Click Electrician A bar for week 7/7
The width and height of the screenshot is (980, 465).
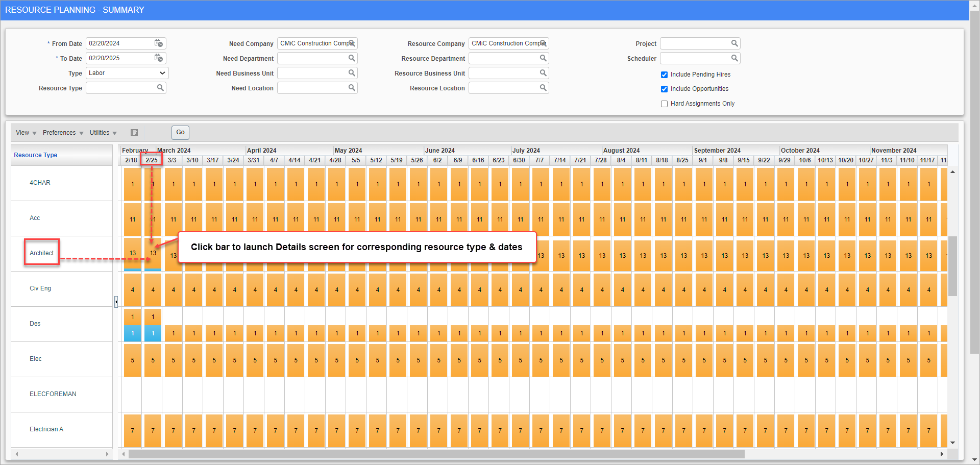(541, 431)
